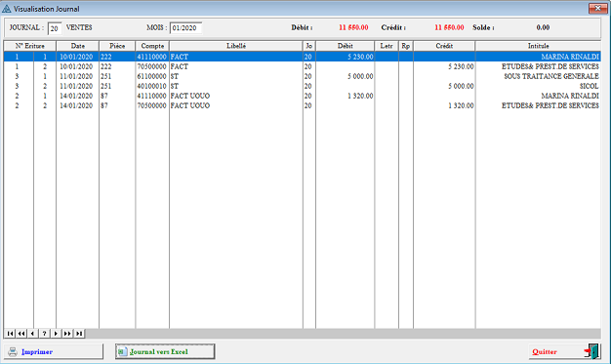Click the Intitule column header
The width and height of the screenshot is (611, 364).
coord(538,46)
